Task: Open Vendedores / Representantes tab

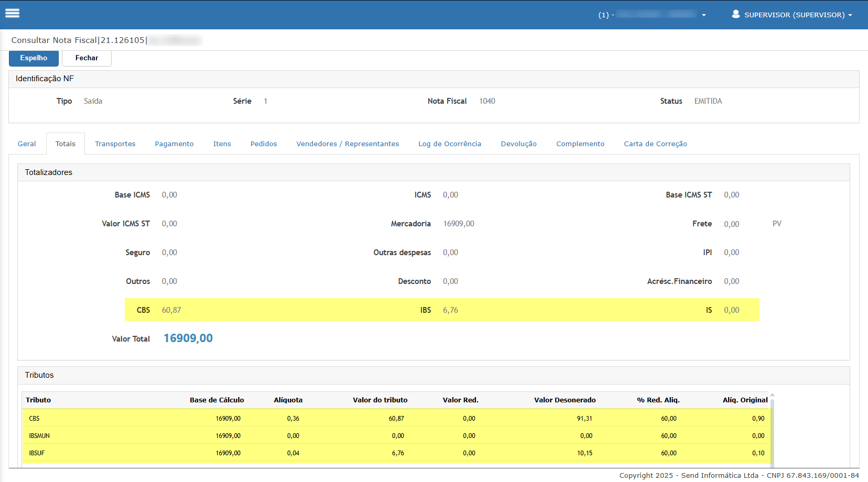Action: point(348,144)
